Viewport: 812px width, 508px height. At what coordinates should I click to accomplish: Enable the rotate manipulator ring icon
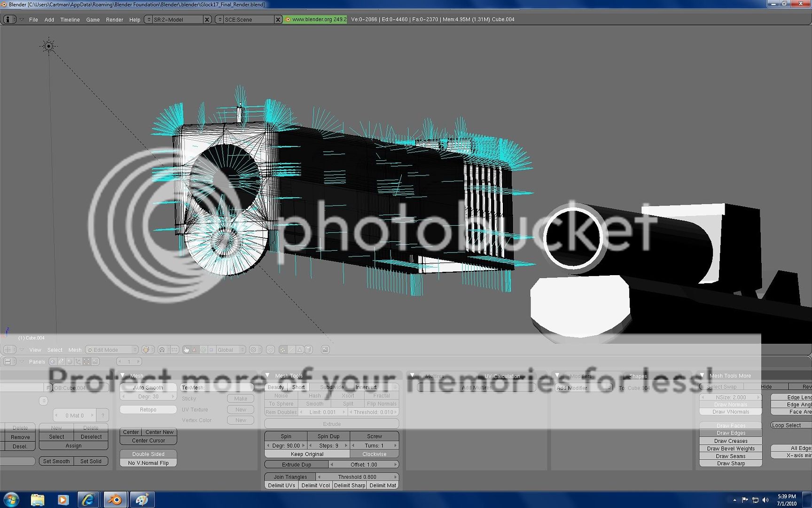click(x=203, y=349)
